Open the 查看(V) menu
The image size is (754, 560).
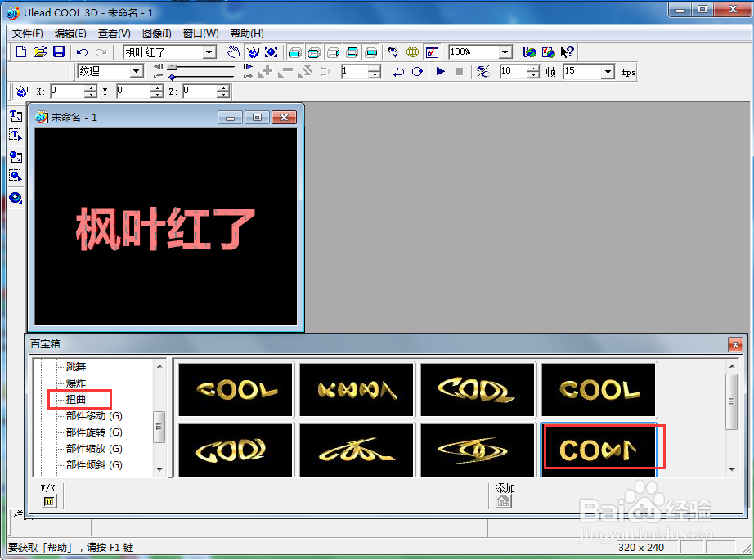[114, 34]
